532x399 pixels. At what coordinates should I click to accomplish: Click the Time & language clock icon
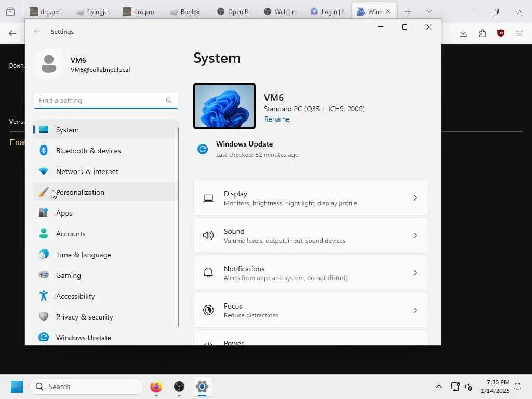pyautogui.click(x=44, y=254)
